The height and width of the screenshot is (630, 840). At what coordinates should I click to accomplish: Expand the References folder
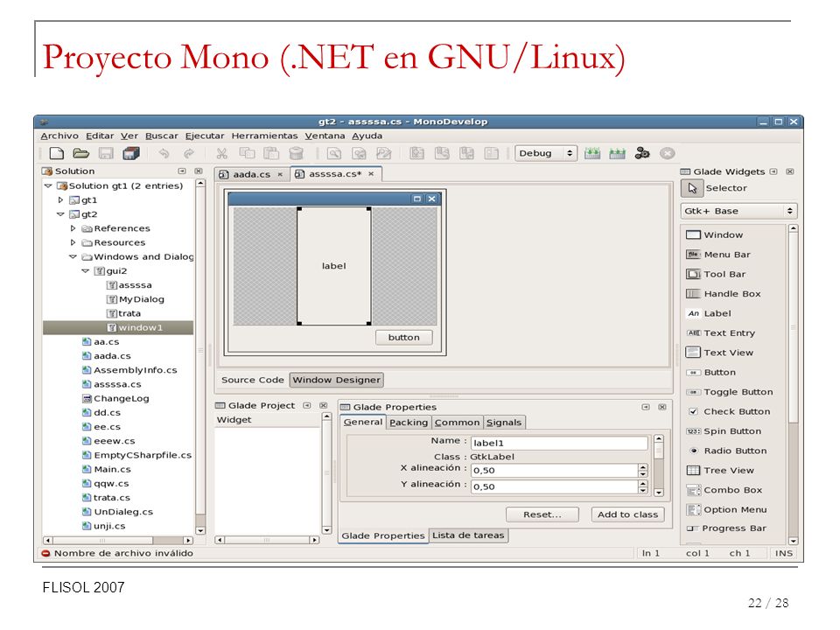click(x=73, y=228)
